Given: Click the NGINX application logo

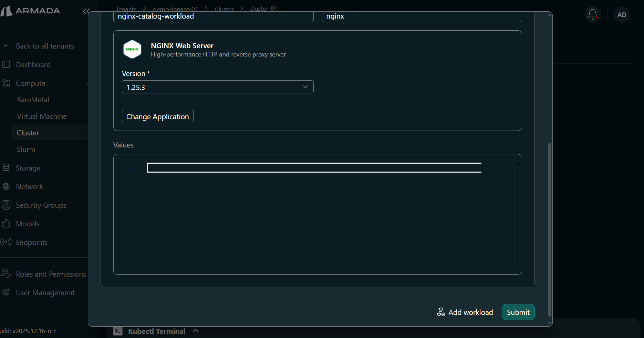Looking at the screenshot, I should click(x=132, y=49).
